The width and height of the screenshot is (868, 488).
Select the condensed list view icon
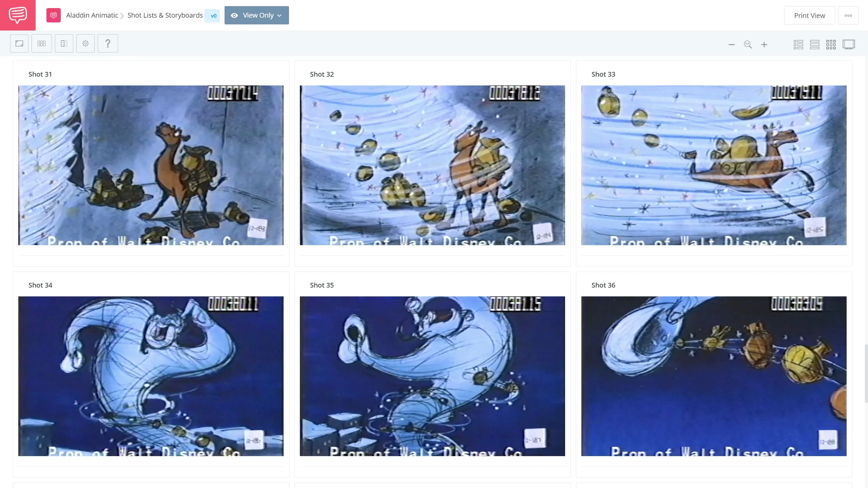click(x=814, y=44)
